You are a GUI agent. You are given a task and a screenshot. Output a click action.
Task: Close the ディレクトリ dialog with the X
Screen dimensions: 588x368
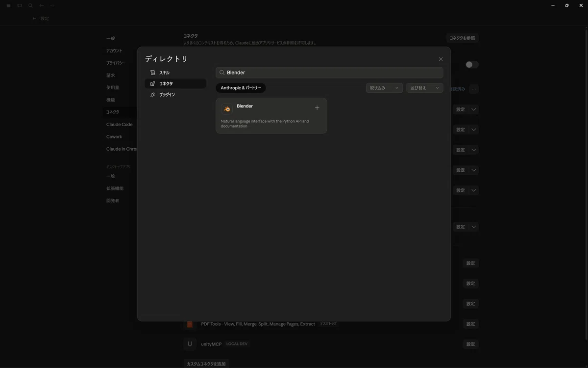point(441,59)
